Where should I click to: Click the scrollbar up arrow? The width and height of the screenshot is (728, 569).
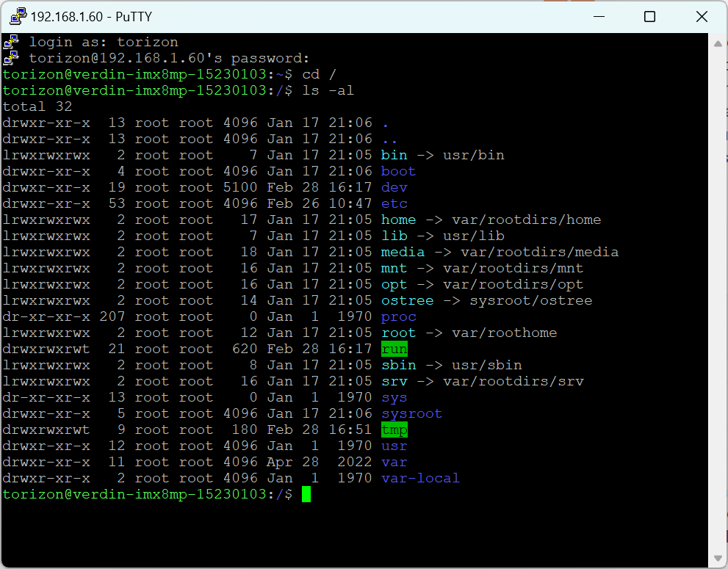(x=718, y=43)
